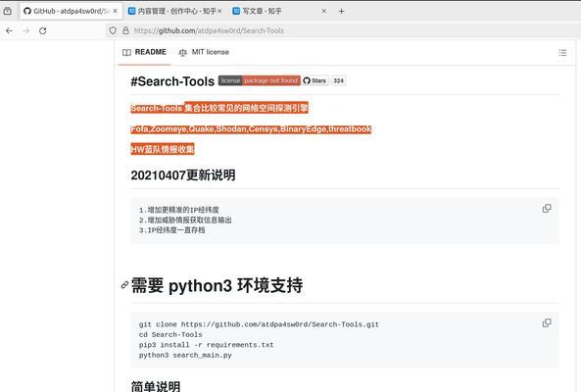581x392 pixels.
Task: Click the python3 search_main.py line
Action: click(185, 356)
